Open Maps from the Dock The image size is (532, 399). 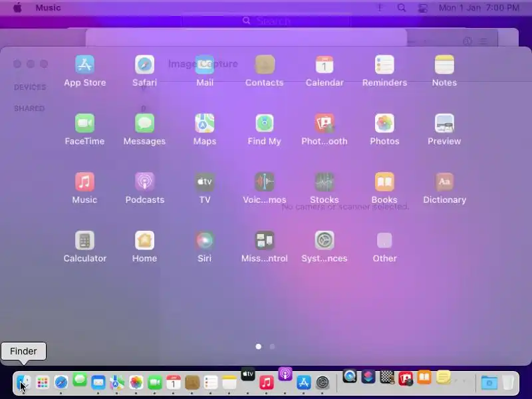click(x=117, y=383)
